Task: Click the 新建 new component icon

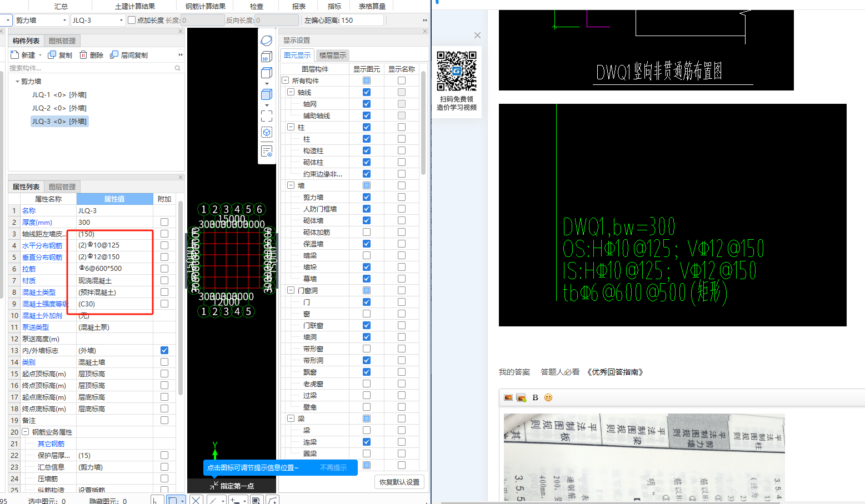Action: 15,54
